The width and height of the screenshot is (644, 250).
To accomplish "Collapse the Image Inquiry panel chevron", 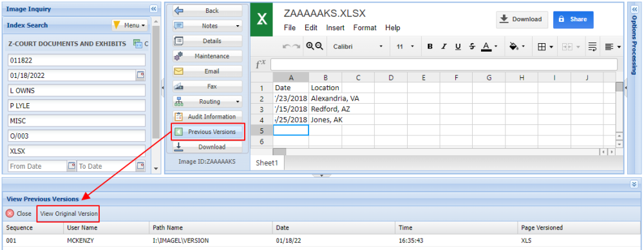I will click(x=153, y=8).
